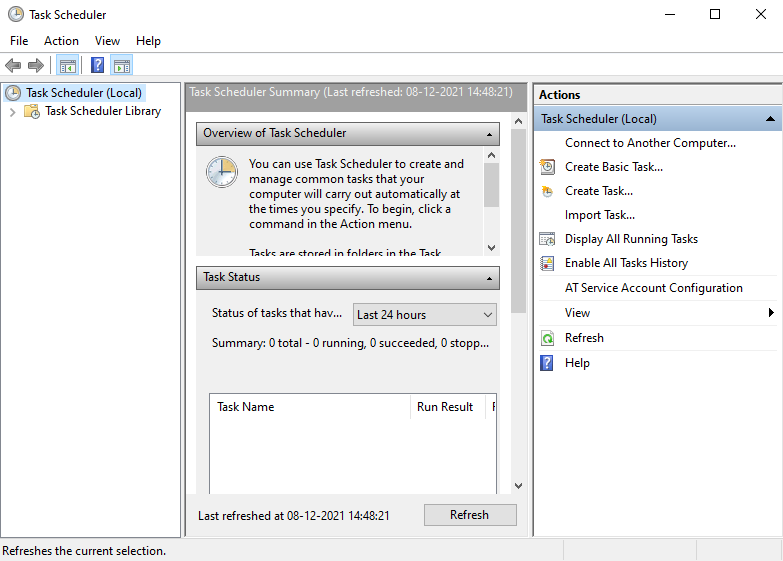This screenshot has width=783, height=561.
Task: Click the Create Basic Task icon
Action: (547, 167)
